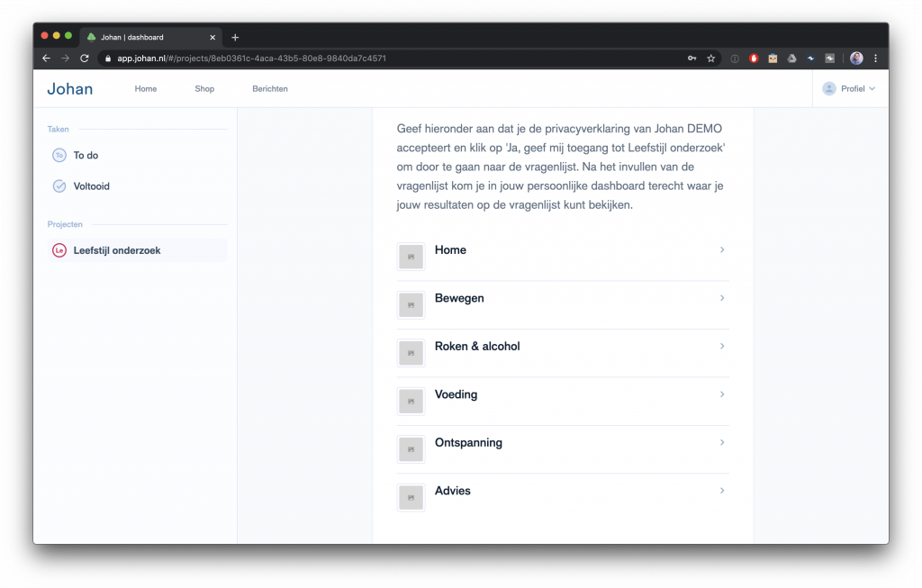Expand the Ontspanning row chevron
The image size is (922, 588).
pyautogui.click(x=722, y=443)
